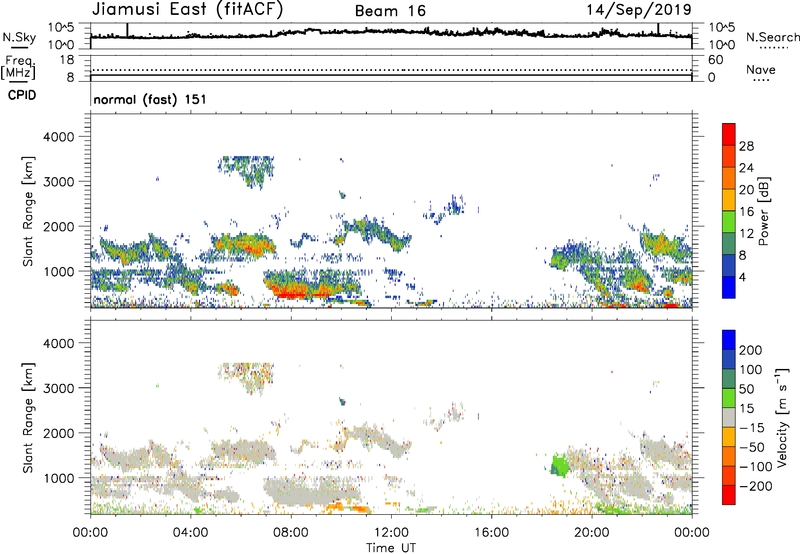Click the 'CPID' label
The width and height of the screenshot is (800, 554).
tap(22, 95)
